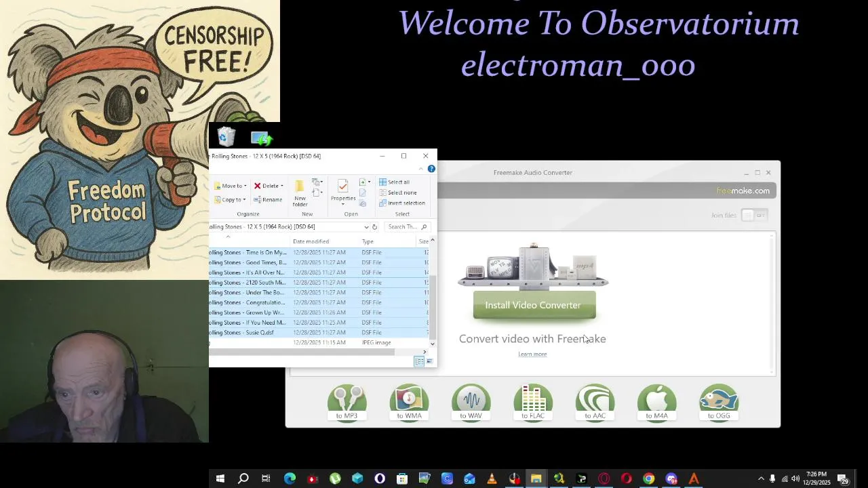
Task: Open the Copy to dropdown in Explorer
Action: [x=231, y=199]
